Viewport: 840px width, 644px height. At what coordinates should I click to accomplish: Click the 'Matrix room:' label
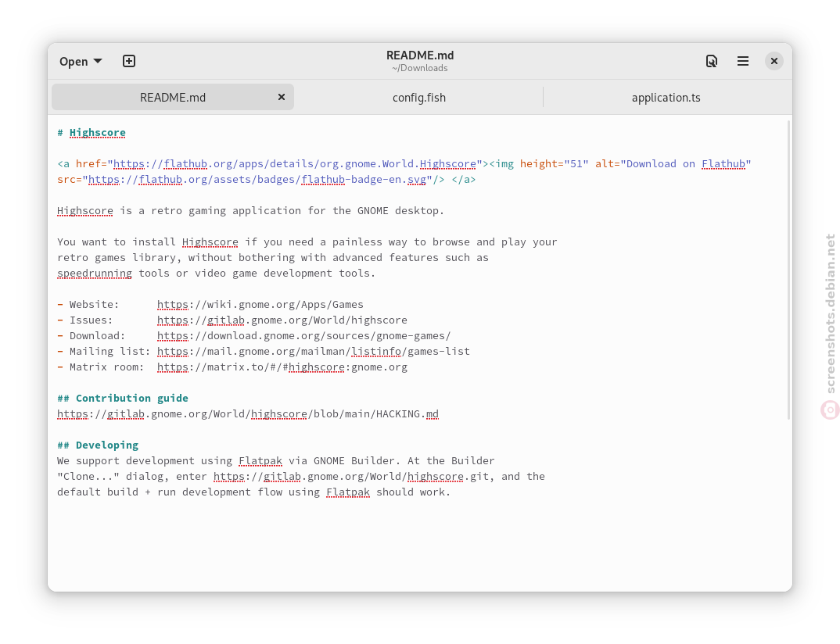pos(106,367)
